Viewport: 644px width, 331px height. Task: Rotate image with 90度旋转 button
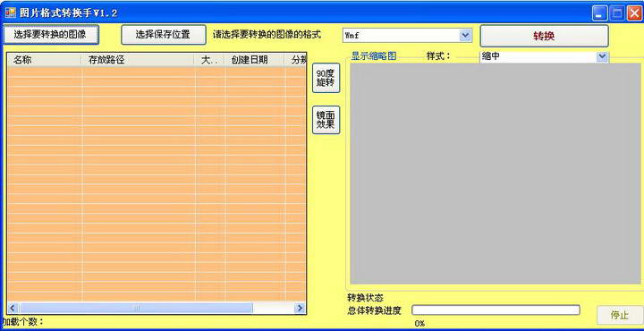pos(326,78)
